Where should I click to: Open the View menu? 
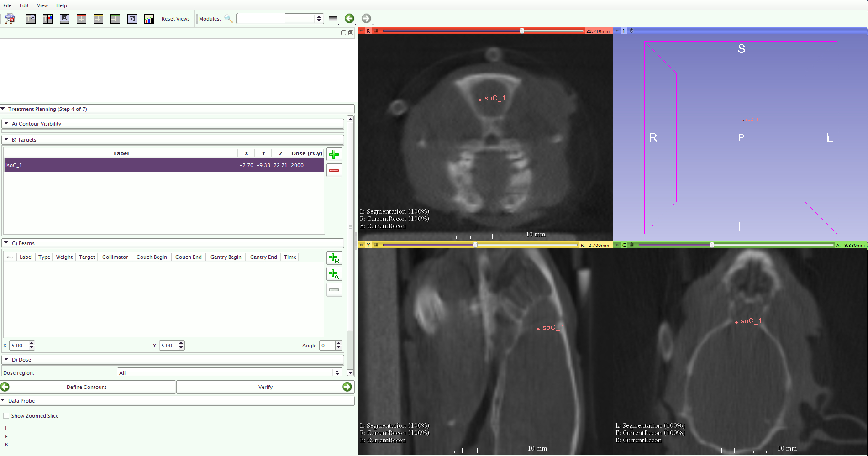[42, 5]
